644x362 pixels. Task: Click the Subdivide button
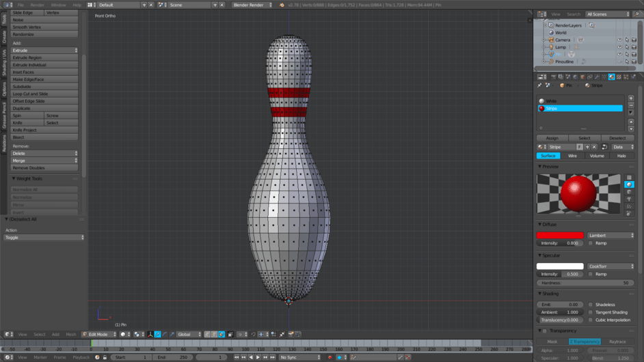(x=44, y=87)
